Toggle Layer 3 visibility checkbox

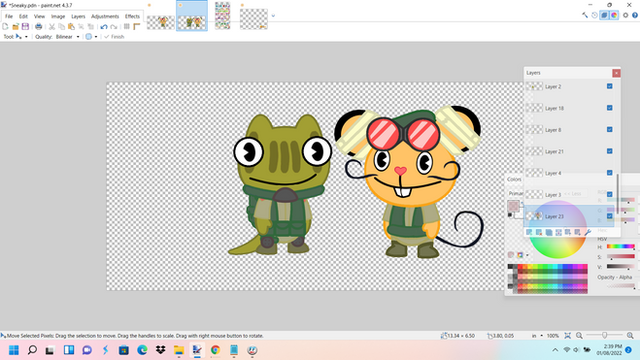[609, 194]
